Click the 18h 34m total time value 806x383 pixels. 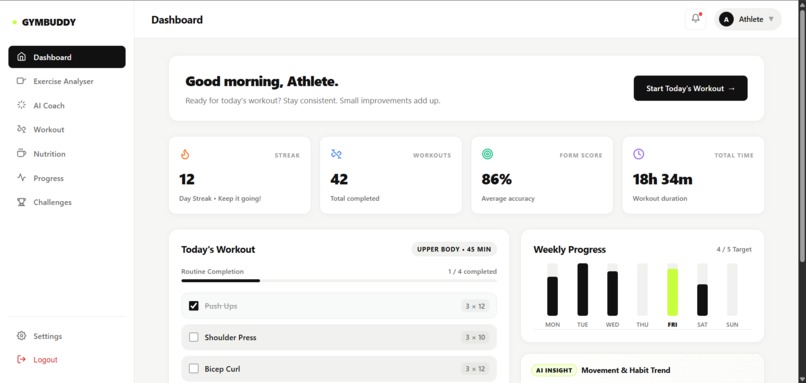(x=662, y=179)
